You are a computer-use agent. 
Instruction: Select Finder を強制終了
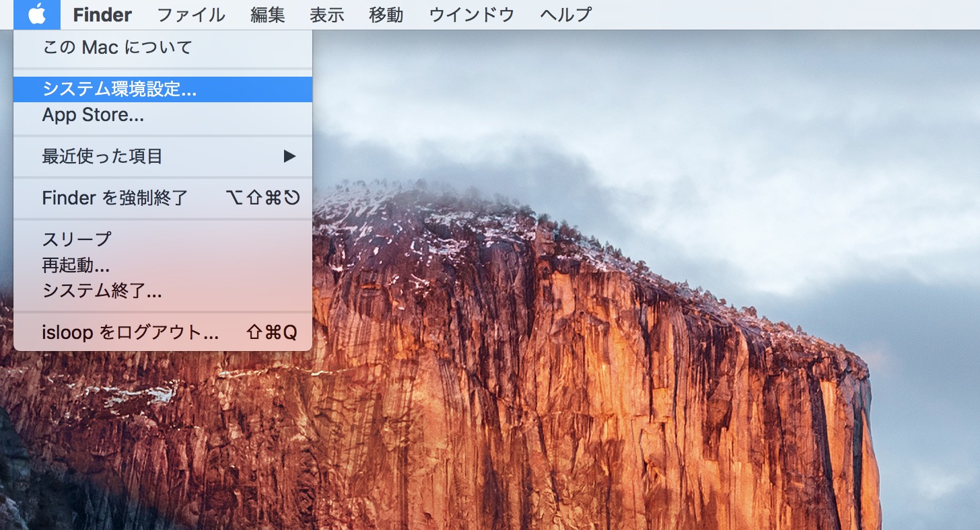(163, 198)
